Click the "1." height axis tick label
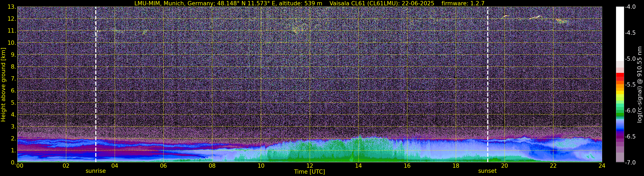 13,151
